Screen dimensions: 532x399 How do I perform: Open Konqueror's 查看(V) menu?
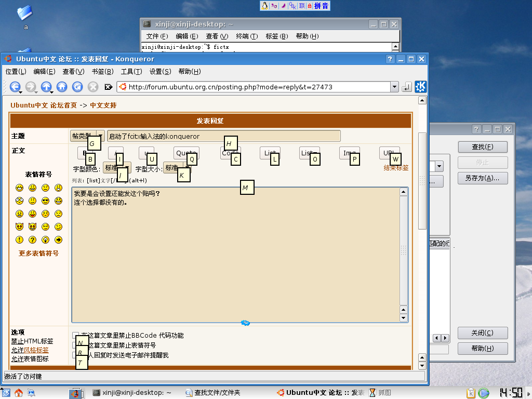(x=73, y=72)
